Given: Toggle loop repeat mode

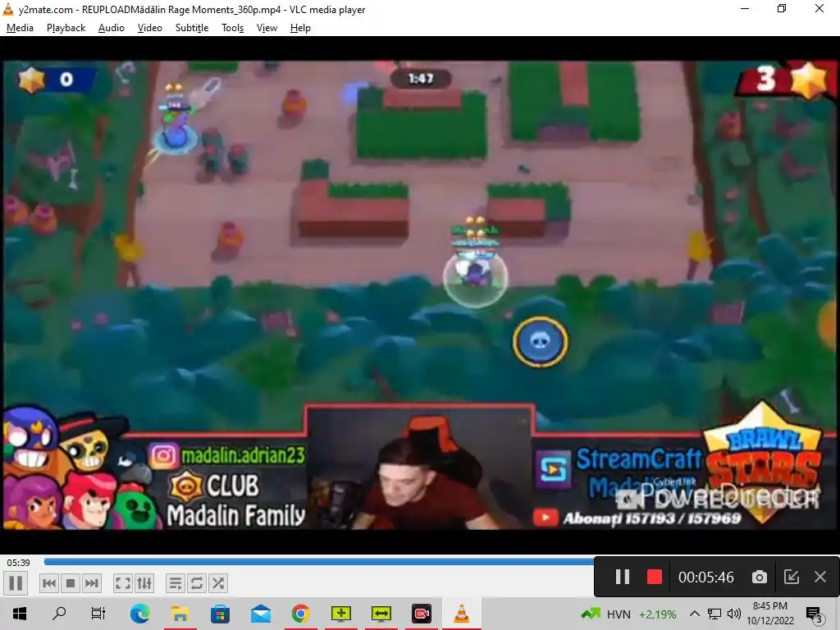Looking at the screenshot, I should pos(197,583).
